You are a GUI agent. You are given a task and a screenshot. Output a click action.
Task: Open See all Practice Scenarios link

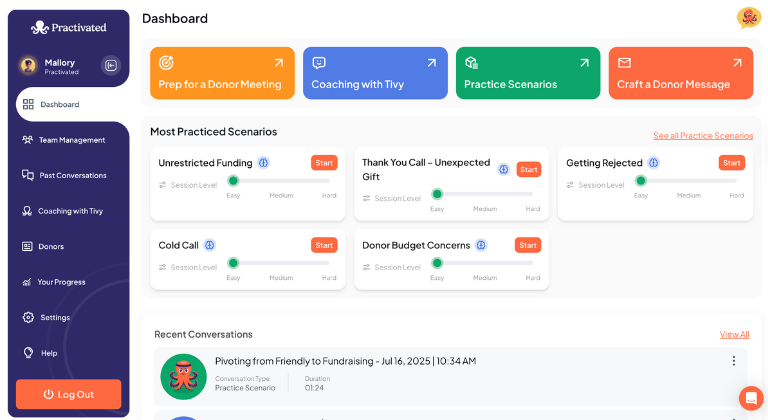(x=703, y=136)
